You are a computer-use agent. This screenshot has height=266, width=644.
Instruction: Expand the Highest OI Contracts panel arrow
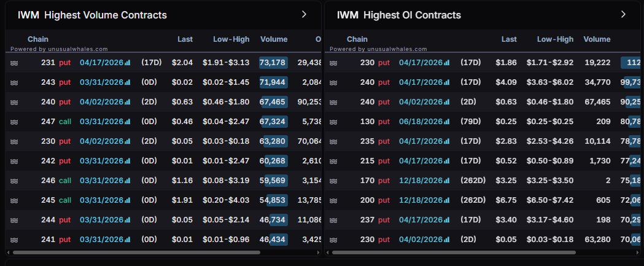pyautogui.click(x=623, y=14)
